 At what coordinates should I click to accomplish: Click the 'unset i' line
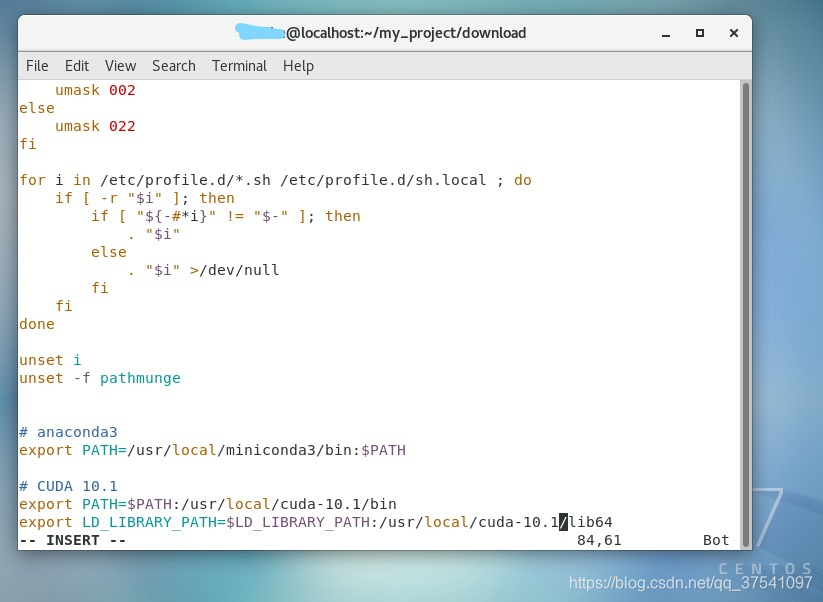pyautogui.click(x=50, y=360)
